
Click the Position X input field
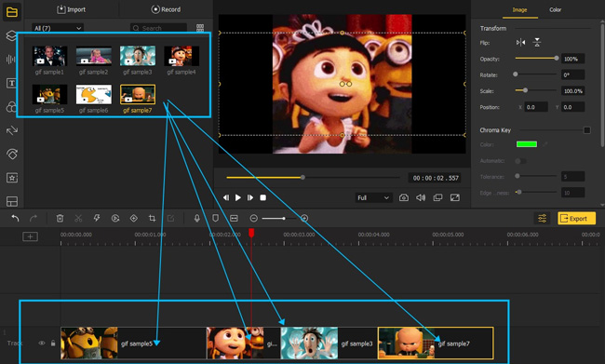click(536, 107)
